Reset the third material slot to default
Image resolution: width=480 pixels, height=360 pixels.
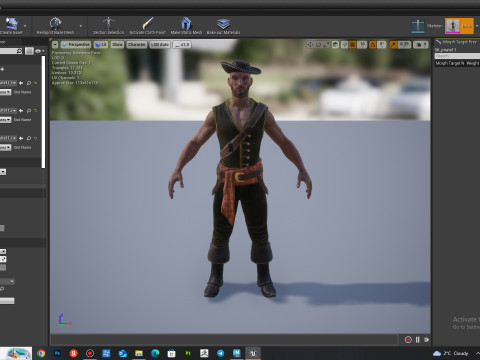[x=35, y=138]
